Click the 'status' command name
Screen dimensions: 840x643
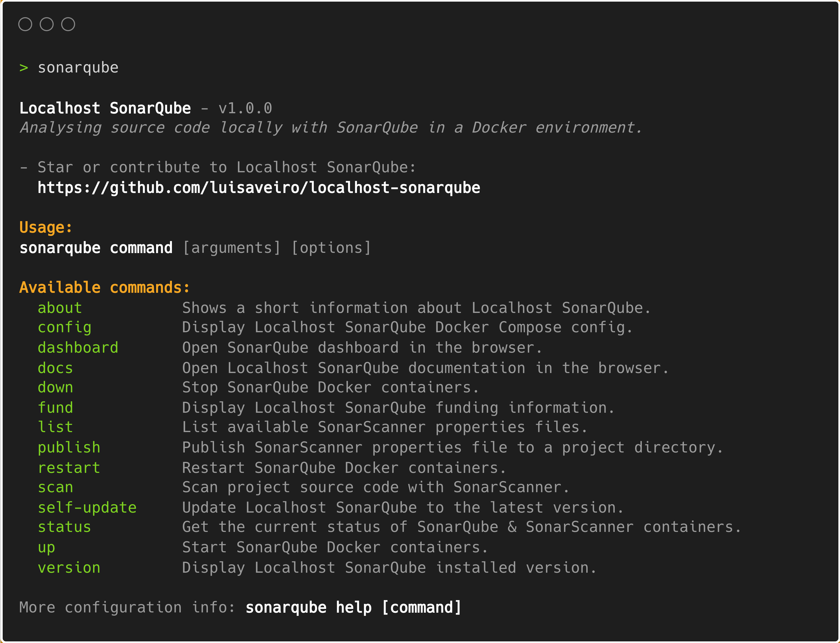pos(64,527)
